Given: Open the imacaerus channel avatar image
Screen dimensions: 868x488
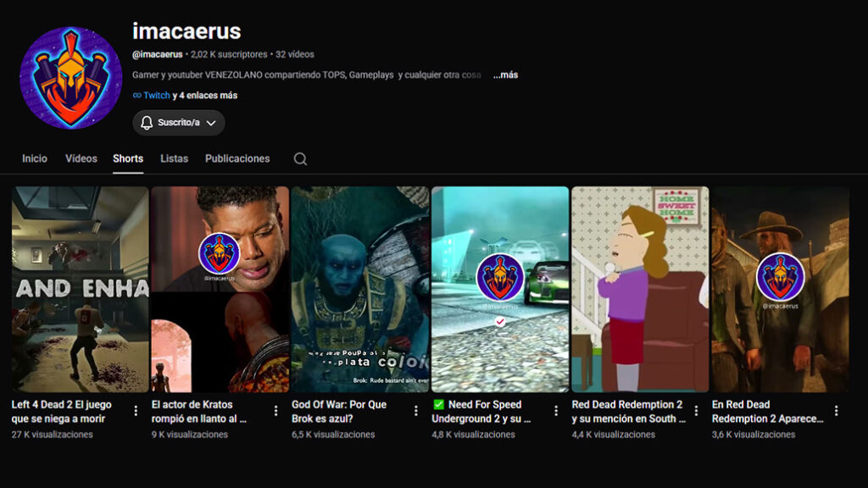Looking at the screenshot, I should click(71, 78).
